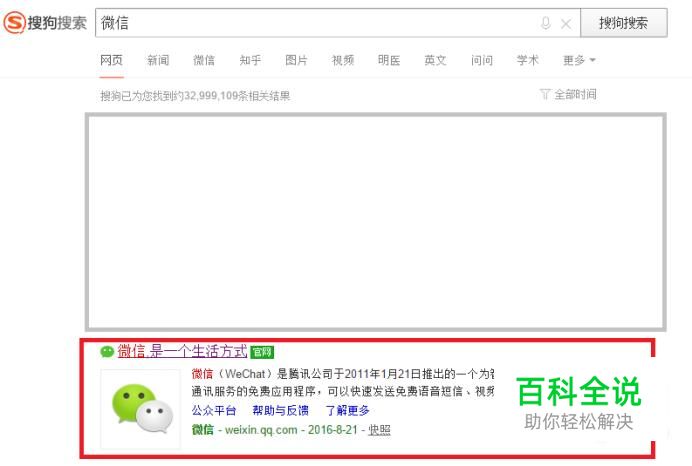Viewport: 692px width, 466px height.
Task: Click the filter funnel icon
Action: (x=545, y=94)
